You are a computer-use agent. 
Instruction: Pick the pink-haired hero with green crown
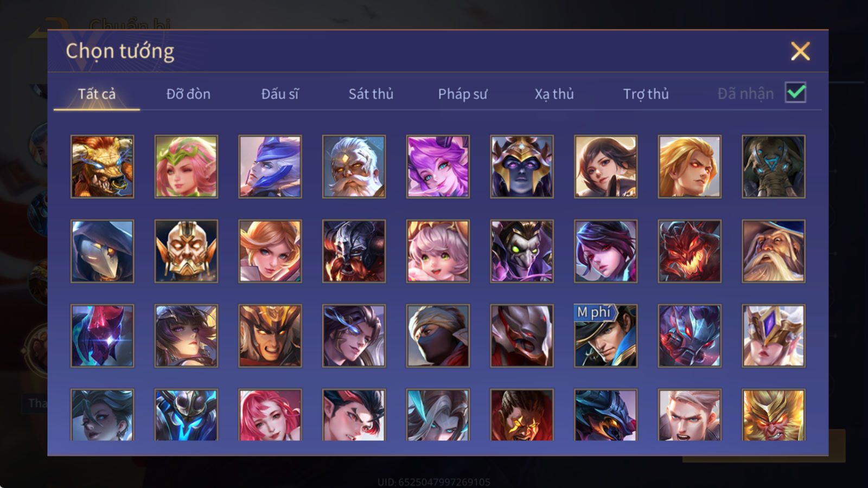(x=186, y=166)
